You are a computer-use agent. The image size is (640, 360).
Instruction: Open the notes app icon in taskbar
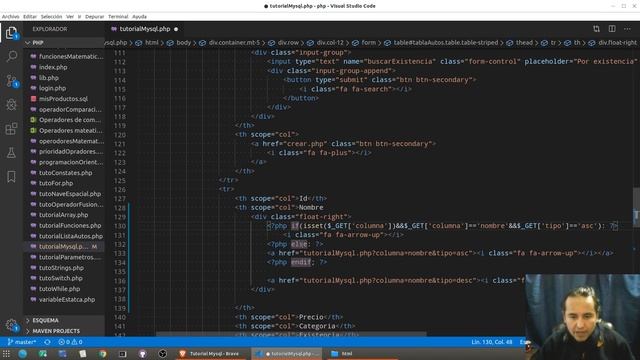point(82,353)
